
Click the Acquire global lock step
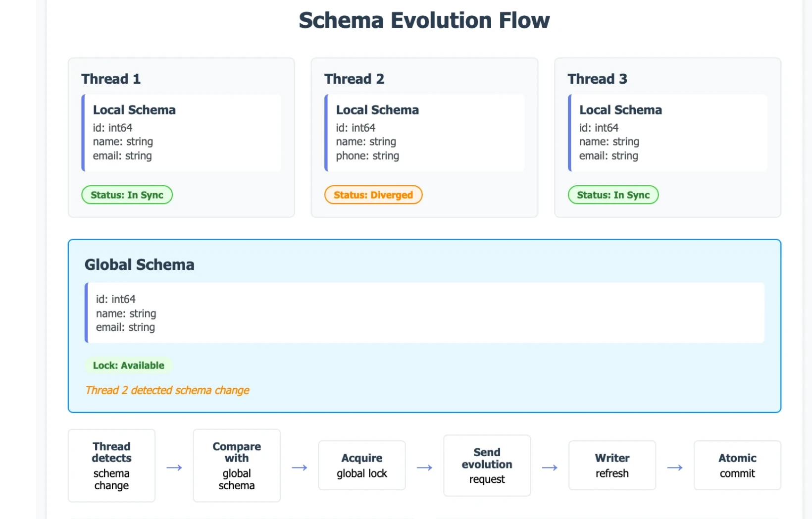point(361,466)
